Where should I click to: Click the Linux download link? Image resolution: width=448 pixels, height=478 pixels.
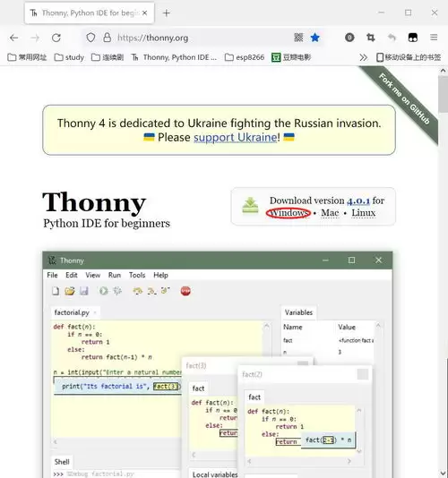363,213
